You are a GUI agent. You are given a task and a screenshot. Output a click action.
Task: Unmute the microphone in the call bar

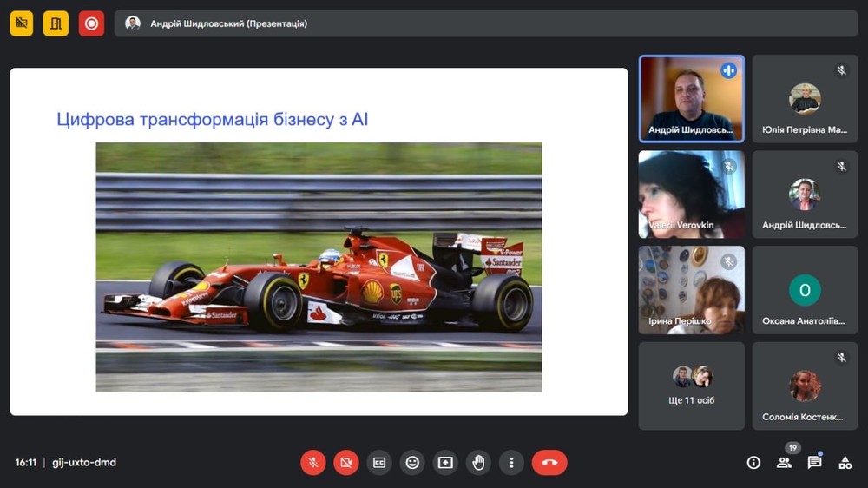tap(313, 463)
